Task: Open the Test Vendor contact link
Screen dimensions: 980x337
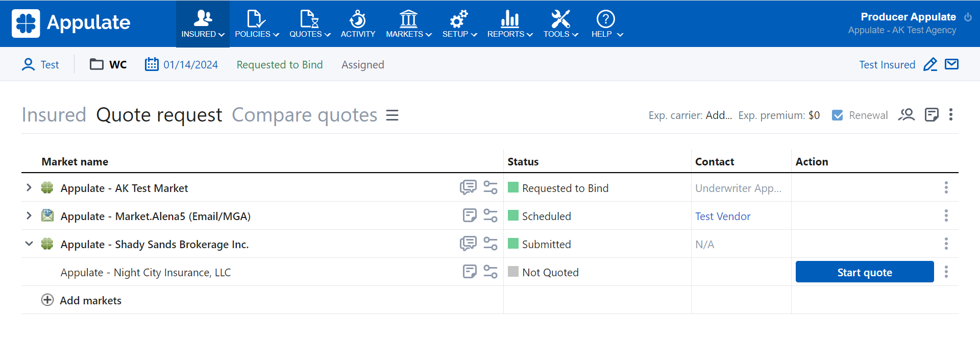Action: click(x=722, y=216)
